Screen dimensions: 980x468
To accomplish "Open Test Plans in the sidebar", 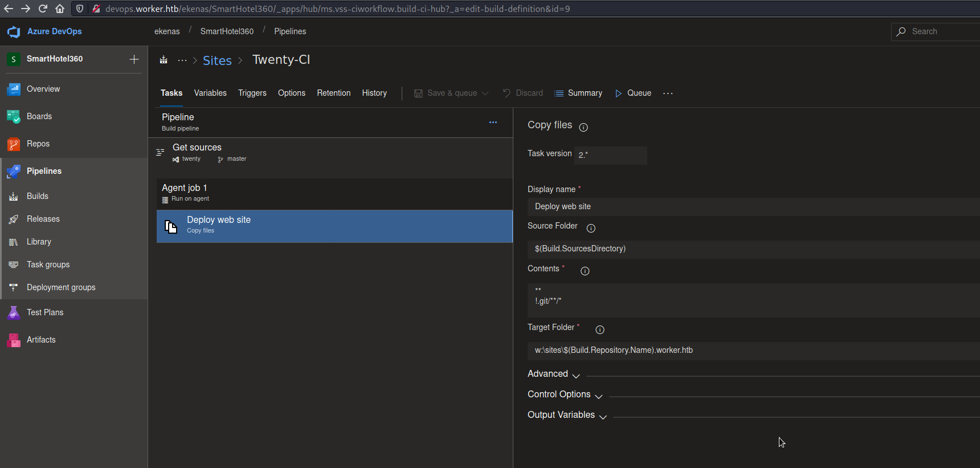I will tap(44, 312).
